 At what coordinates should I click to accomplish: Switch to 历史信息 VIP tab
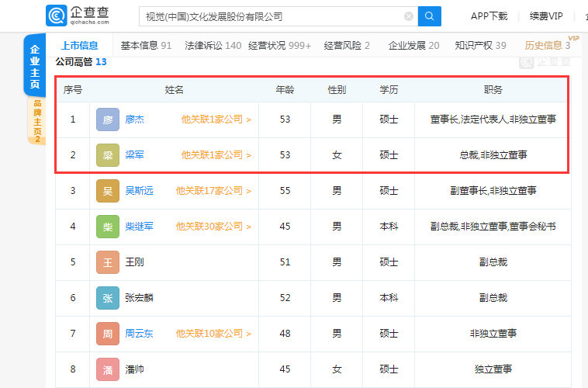tap(547, 46)
